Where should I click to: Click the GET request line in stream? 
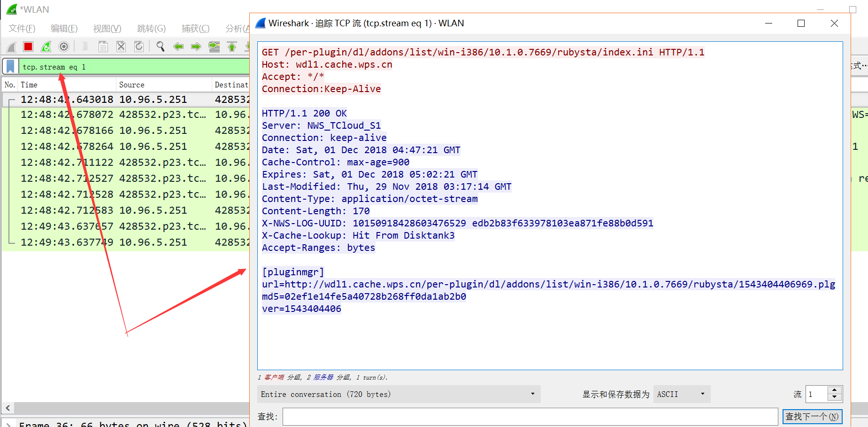click(x=483, y=52)
